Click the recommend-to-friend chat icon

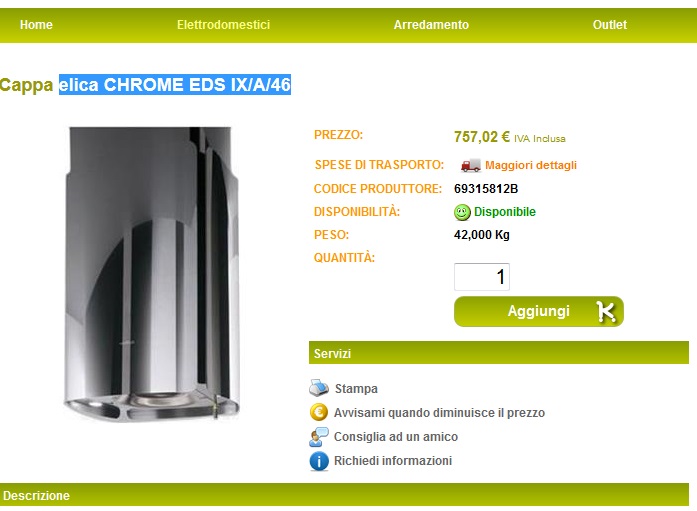319,437
